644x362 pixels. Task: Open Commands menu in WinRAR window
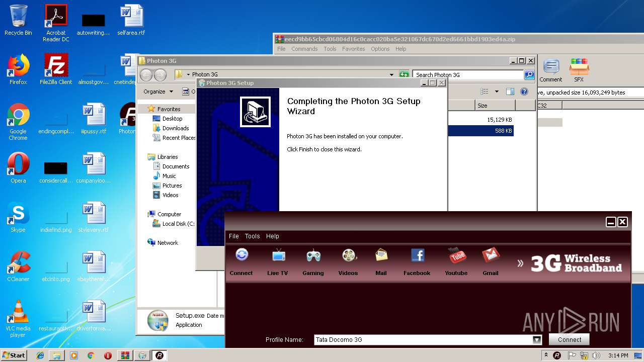point(304,49)
